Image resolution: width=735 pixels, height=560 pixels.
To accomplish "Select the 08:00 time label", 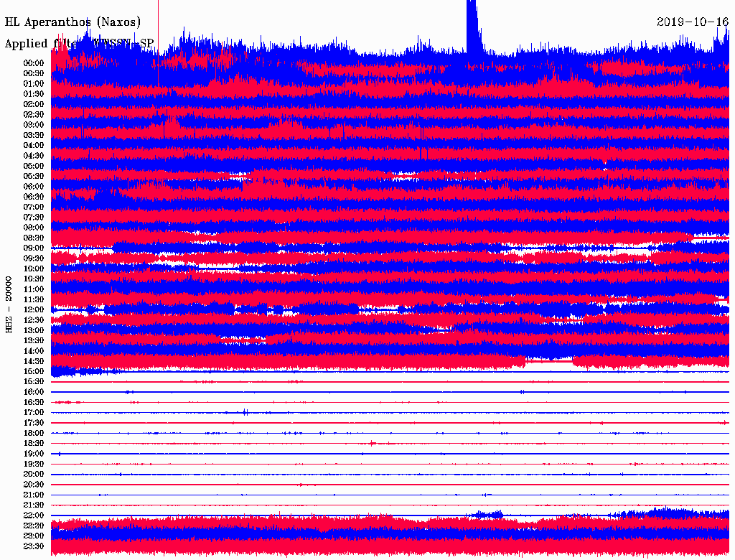I will point(34,228).
